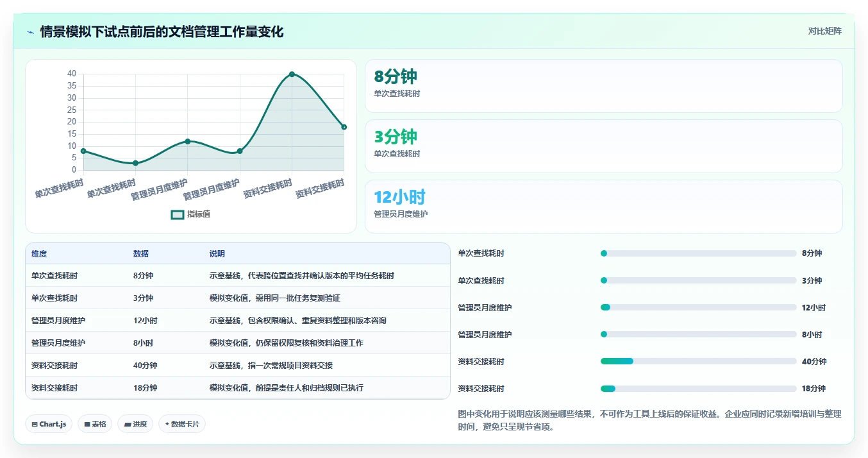Open the summary card showing 8分钟
This screenshot has height=458, width=868.
click(603, 86)
